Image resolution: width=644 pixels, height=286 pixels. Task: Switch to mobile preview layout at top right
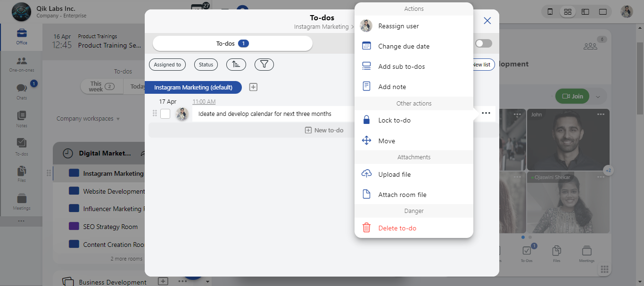click(x=550, y=11)
